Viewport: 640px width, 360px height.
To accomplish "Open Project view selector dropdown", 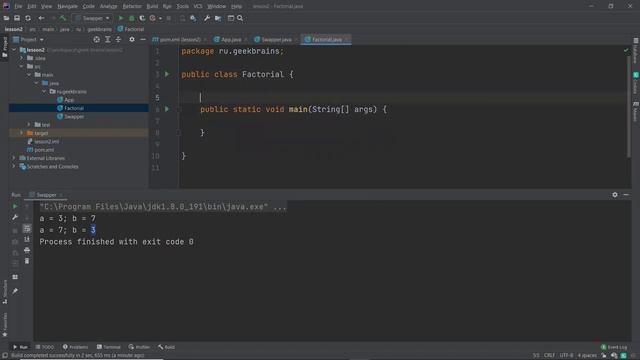I will 28,39.
